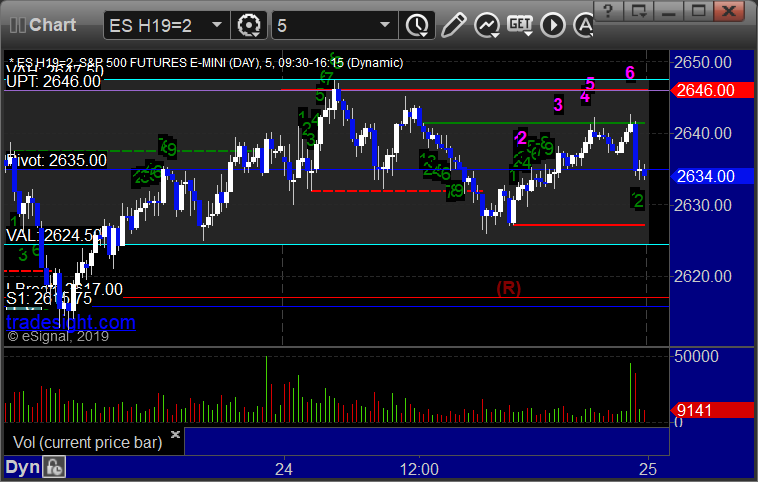Click the play replay icon
The height and width of the screenshot is (482, 758).
(553, 25)
